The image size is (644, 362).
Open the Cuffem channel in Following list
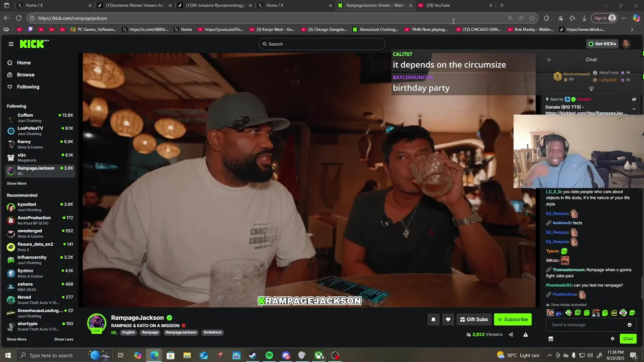tap(40, 118)
